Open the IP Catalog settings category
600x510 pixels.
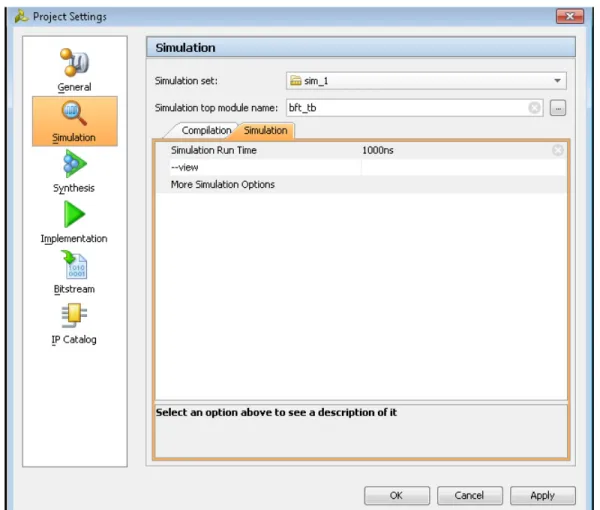(74, 324)
